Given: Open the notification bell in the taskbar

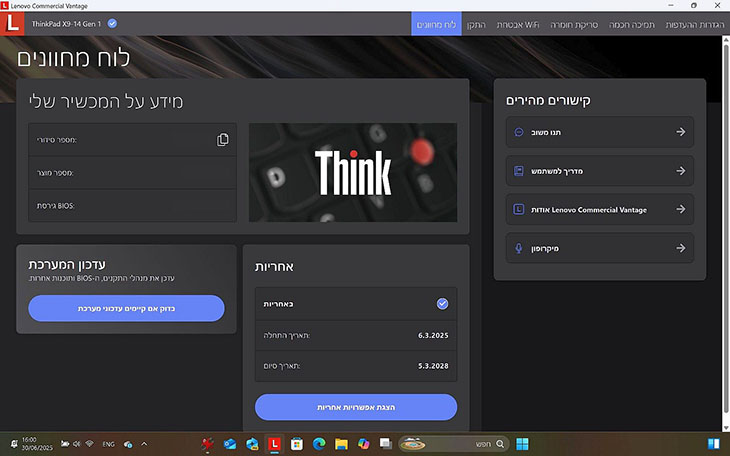Looking at the screenshot, I should point(14,444).
